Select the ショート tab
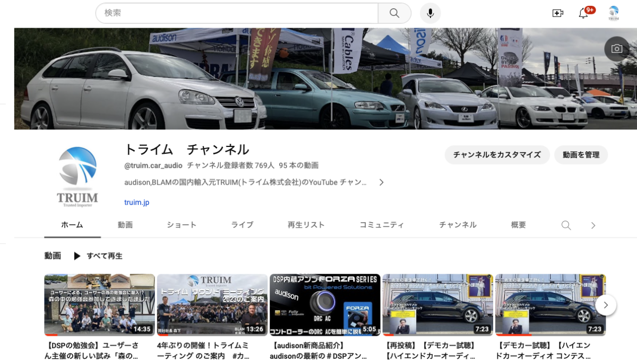The image size is (637, 364). [x=181, y=224]
